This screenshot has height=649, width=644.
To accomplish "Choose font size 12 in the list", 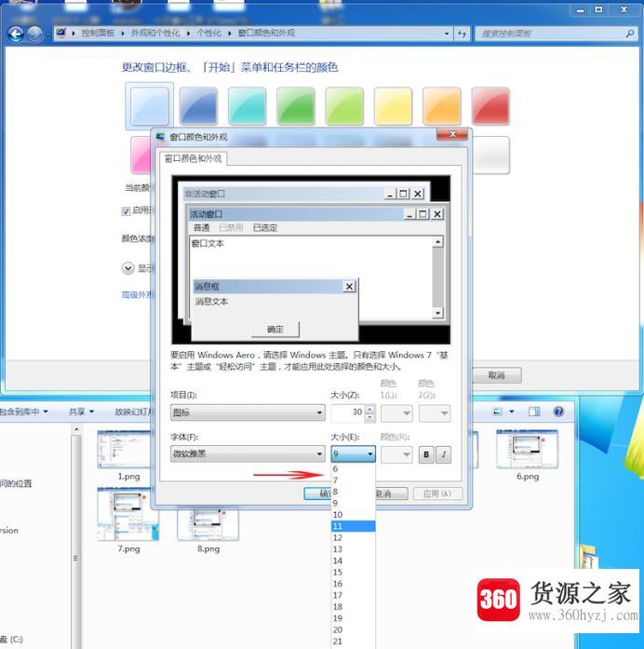I will [x=353, y=537].
